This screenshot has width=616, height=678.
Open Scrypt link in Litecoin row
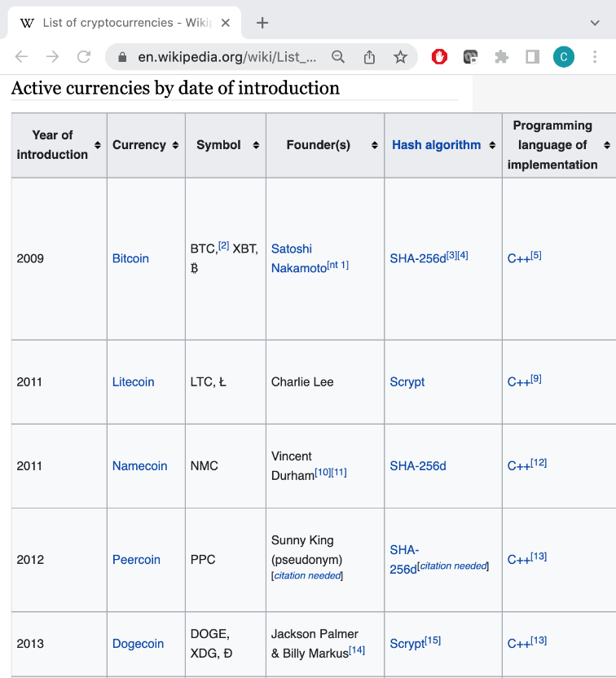[407, 382]
